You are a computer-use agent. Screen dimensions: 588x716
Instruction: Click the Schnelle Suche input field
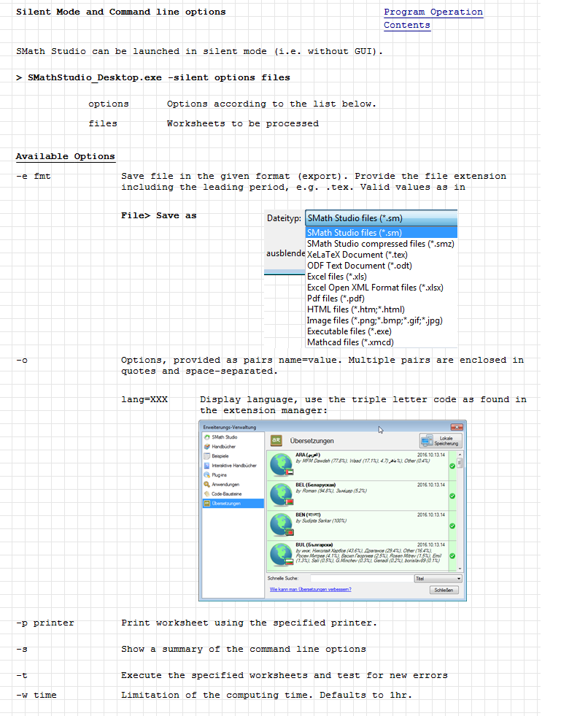tap(360, 578)
